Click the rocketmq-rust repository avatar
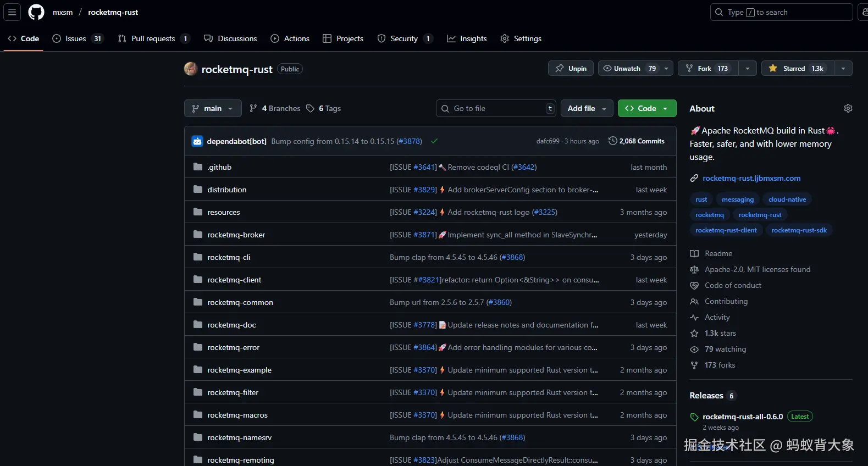Image resolution: width=868 pixels, height=466 pixels. pos(191,69)
